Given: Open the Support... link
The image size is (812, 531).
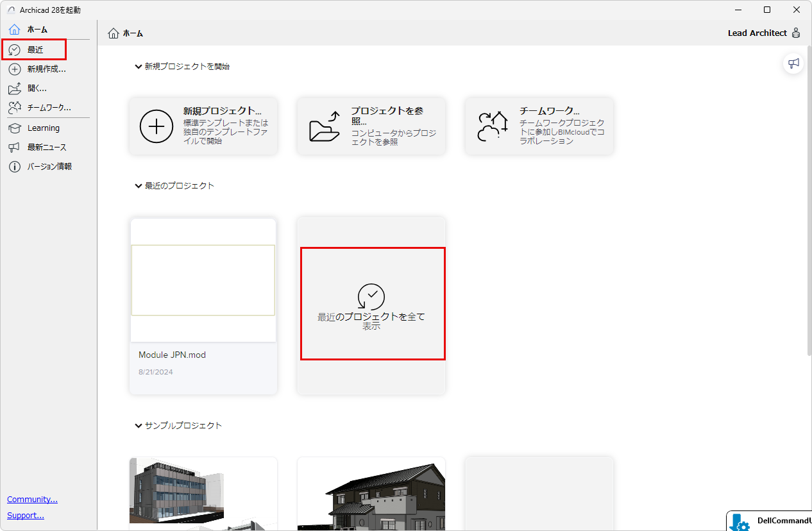Looking at the screenshot, I should tap(26, 515).
